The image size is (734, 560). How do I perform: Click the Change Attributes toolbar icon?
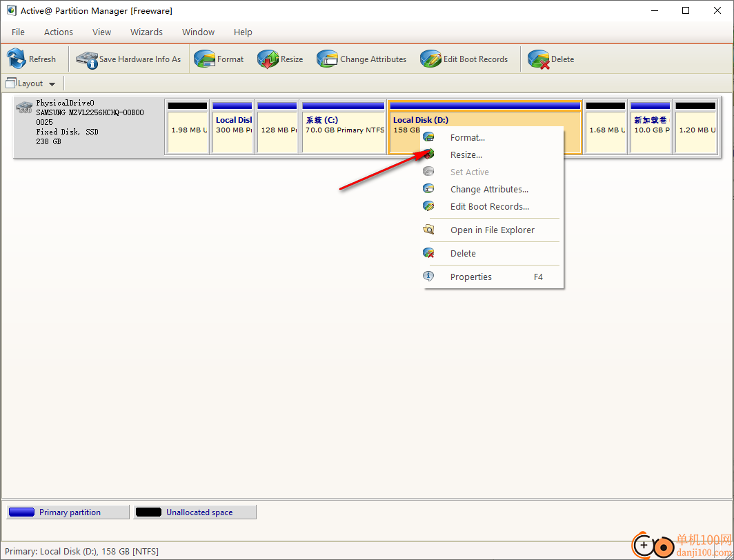(327, 59)
